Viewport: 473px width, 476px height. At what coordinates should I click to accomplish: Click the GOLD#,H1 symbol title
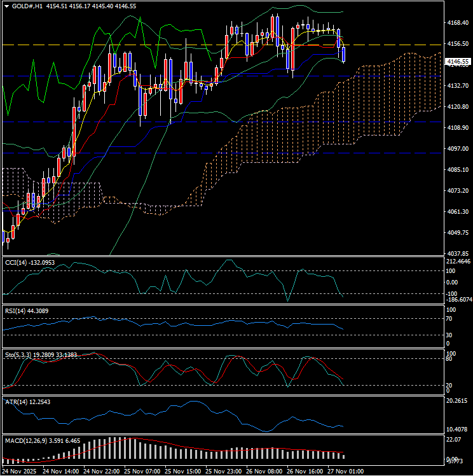28,6
